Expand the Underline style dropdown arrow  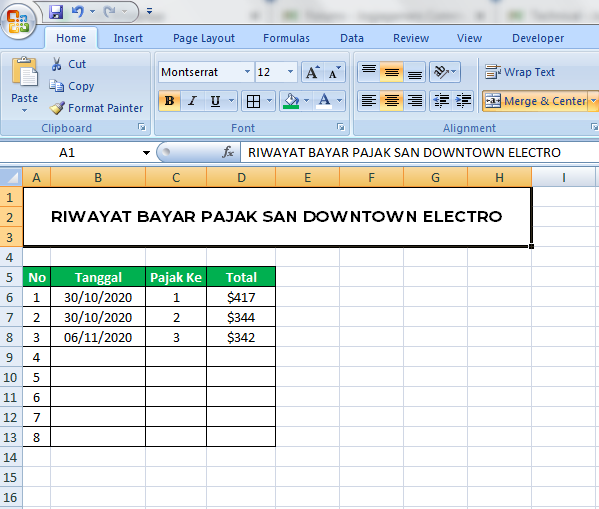(232, 101)
